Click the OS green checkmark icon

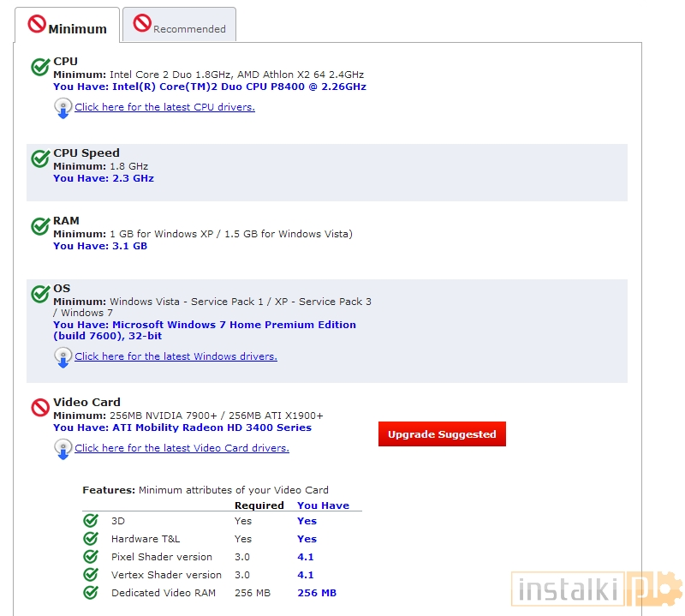coord(40,294)
